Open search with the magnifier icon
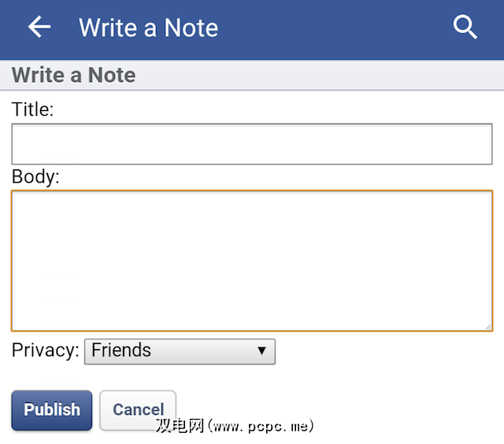 [x=465, y=28]
